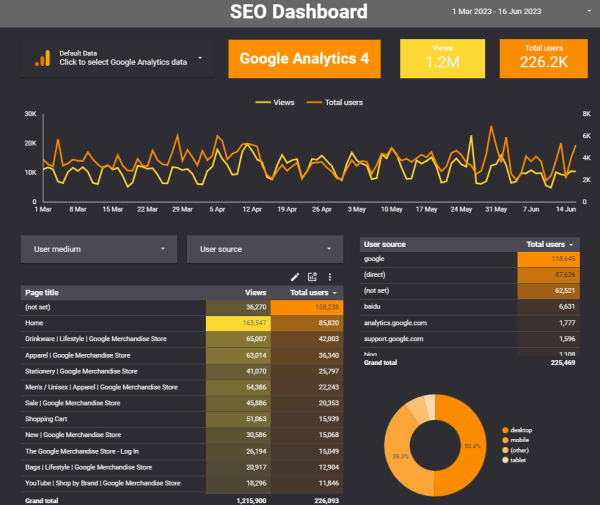Select the Stationery | Google Merchandise Store row
600x505 pixels.
point(182,371)
